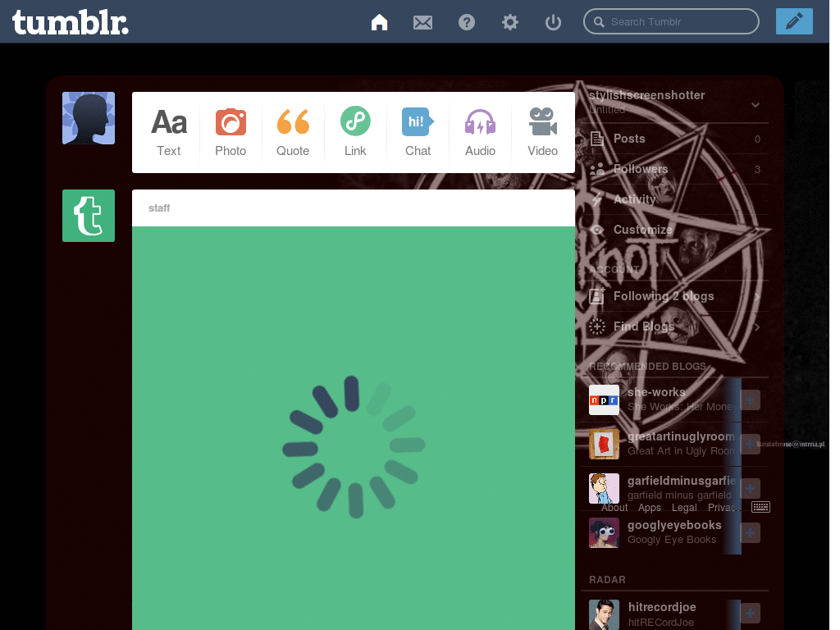Click the Find Blogs dotted circle icon
840x630 pixels.
click(597, 326)
